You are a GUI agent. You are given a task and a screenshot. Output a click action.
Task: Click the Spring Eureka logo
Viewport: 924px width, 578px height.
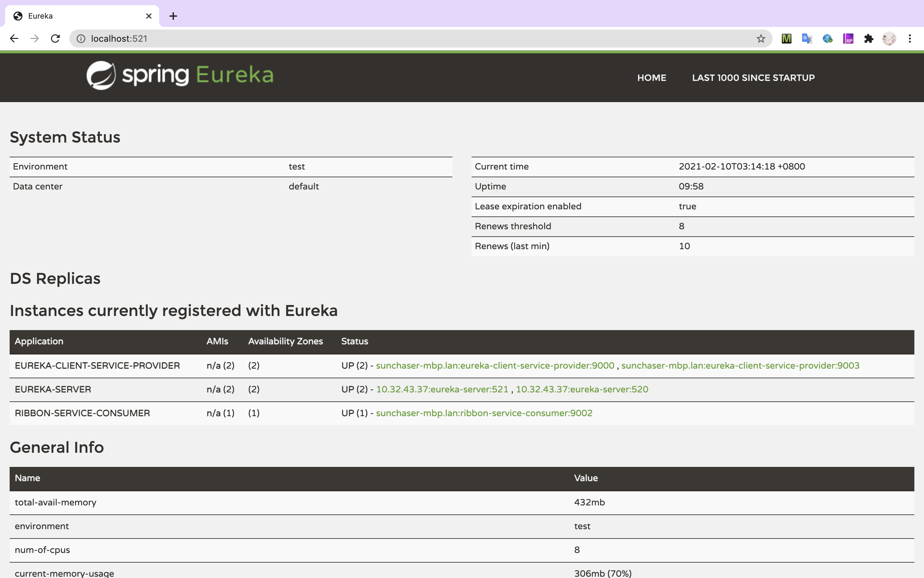[180, 75]
